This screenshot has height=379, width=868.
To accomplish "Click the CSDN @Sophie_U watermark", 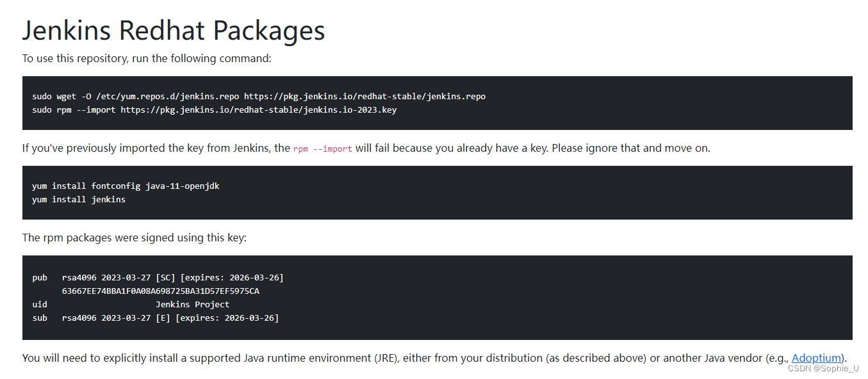I will (x=823, y=369).
